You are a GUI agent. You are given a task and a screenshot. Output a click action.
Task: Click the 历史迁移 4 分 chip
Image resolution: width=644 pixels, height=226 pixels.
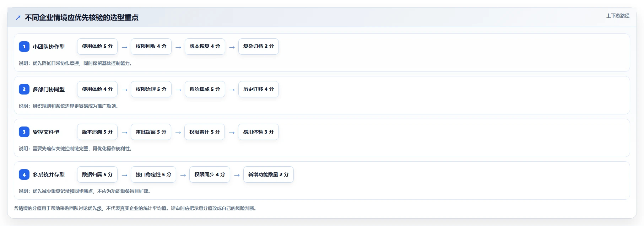[x=259, y=89]
